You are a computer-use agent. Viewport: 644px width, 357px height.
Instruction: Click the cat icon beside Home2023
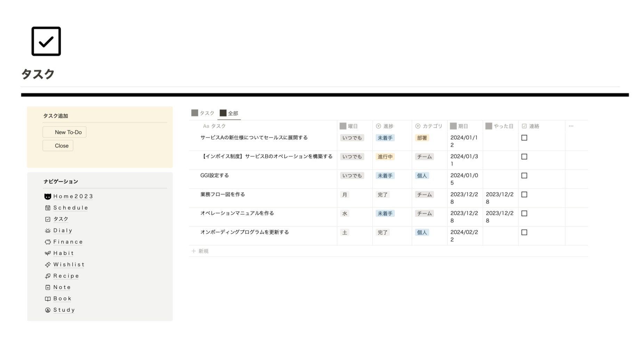click(x=48, y=197)
